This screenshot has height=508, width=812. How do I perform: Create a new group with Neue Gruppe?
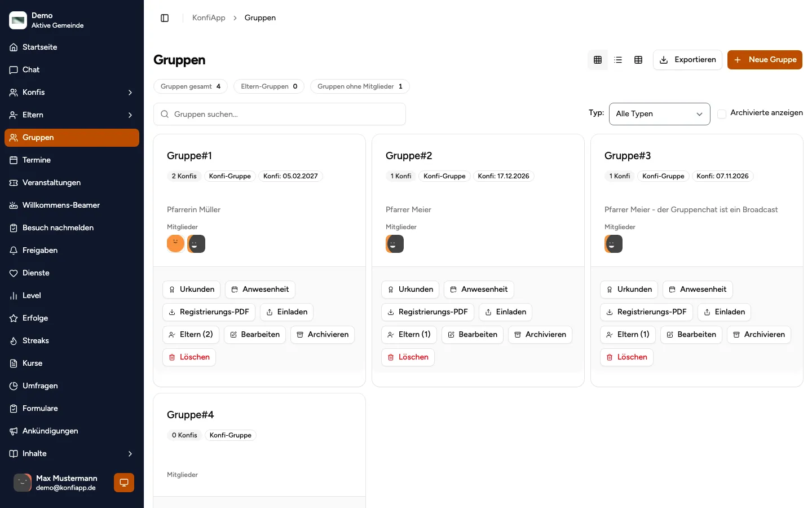point(765,60)
